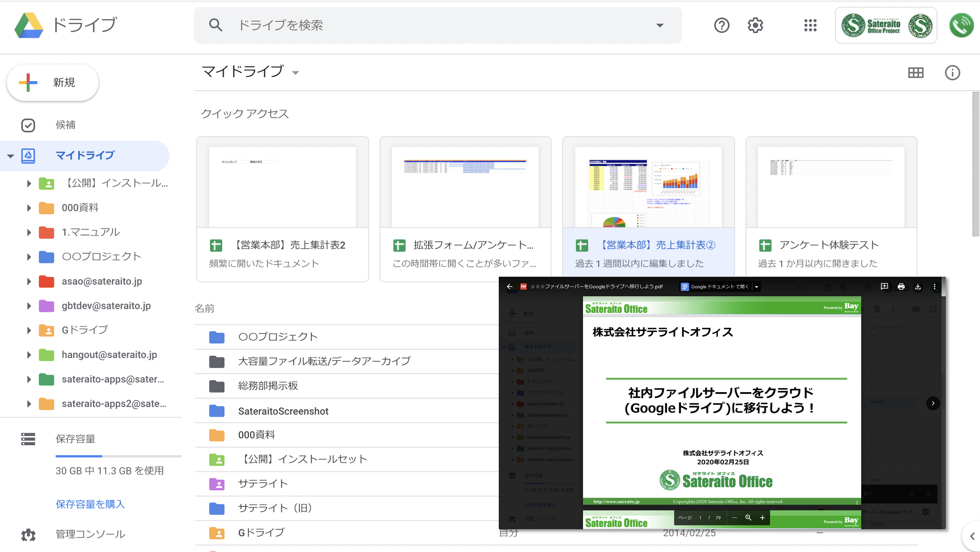Screen dimensions: 980x552
Task: Select ○○プロジェクト in sidebar tree
Action: 101,257
